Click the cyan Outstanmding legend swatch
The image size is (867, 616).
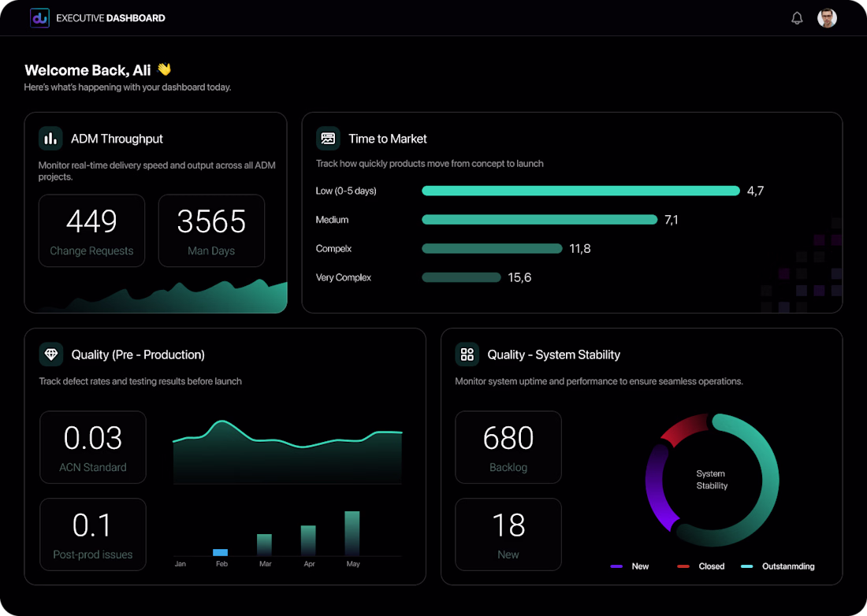coord(747,566)
